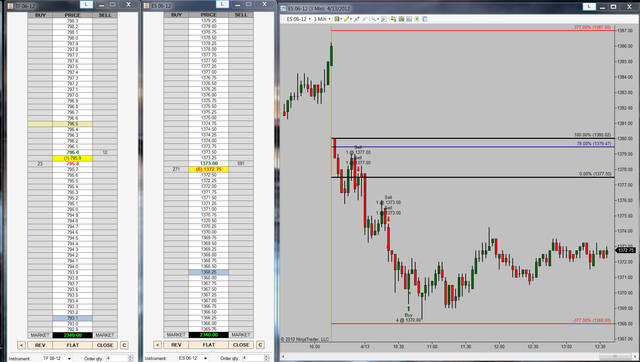Click the SELL MARKET cell in TF DOM
This screenshot has width=640, height=362.
(x=105, y=335)
